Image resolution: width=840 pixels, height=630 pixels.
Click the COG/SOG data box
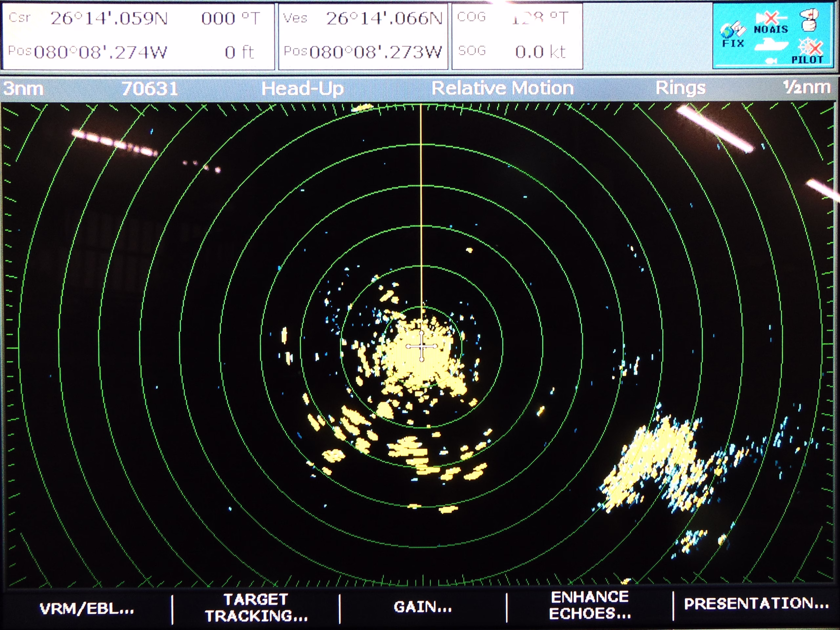click(x=517, y=36)
